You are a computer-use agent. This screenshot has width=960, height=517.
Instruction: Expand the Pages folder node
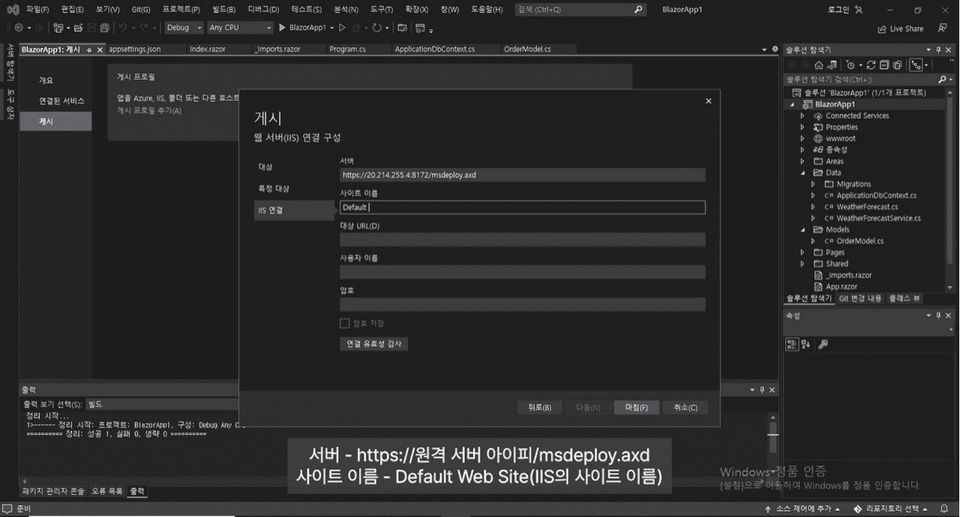pyautogui.click(x=803, y=252)
